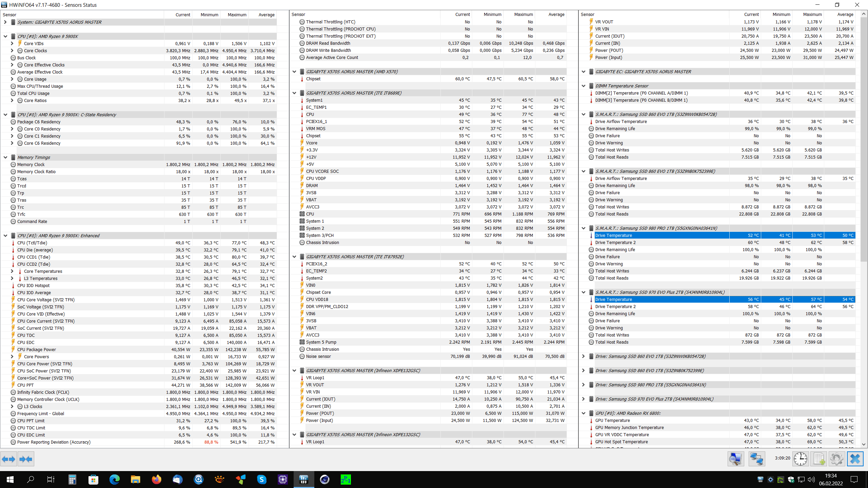Open Skype from the taskbar
This screenshot has height=488, width=868.
click(261, 480)
